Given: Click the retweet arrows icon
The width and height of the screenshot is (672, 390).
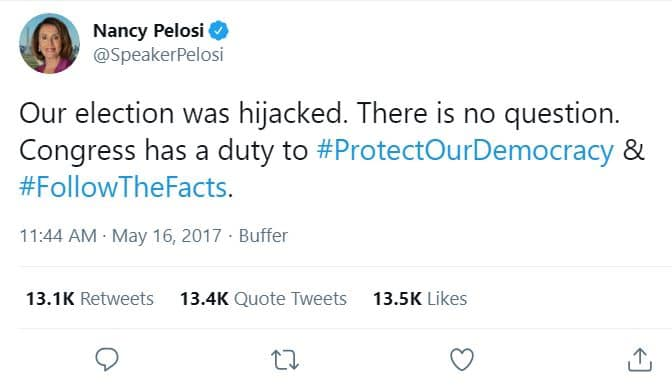Looking at the screenshot, I should point(285,360).
